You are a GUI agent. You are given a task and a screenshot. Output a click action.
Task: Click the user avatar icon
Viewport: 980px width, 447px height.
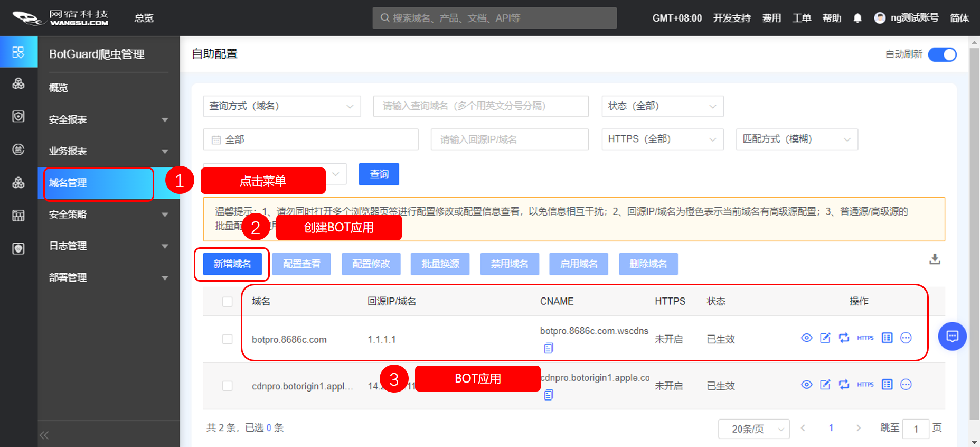[880, 18]
